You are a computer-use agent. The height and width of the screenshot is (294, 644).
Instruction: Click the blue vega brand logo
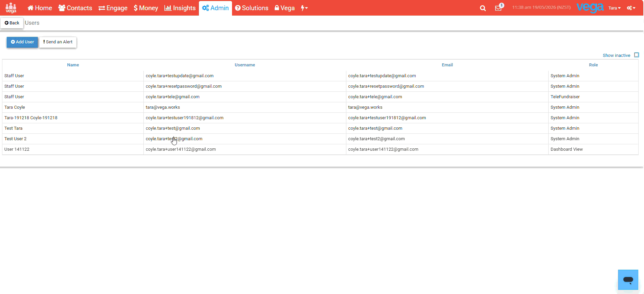(590, 7)
